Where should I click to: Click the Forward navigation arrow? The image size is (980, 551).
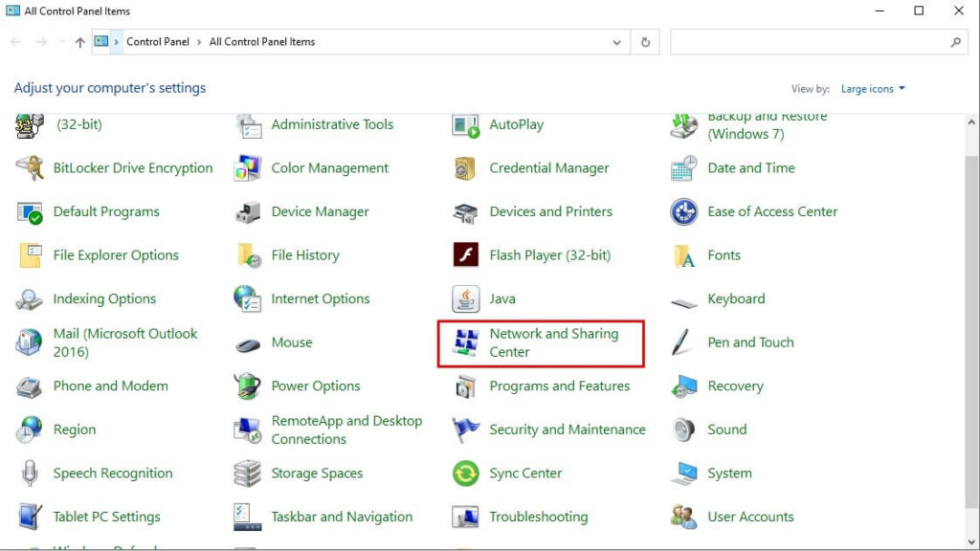click(41, 42)
